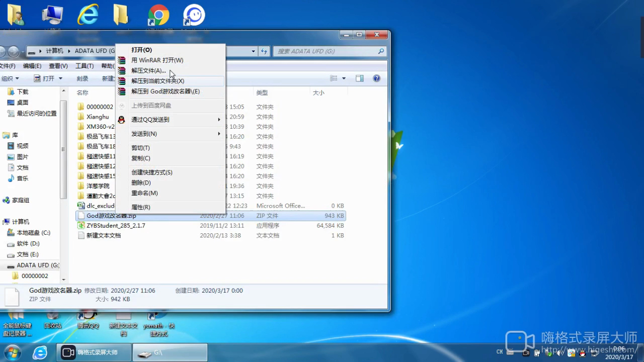
Task: Select 解压到当前文件夹(X) menu entry
Action: pos(171,81)
